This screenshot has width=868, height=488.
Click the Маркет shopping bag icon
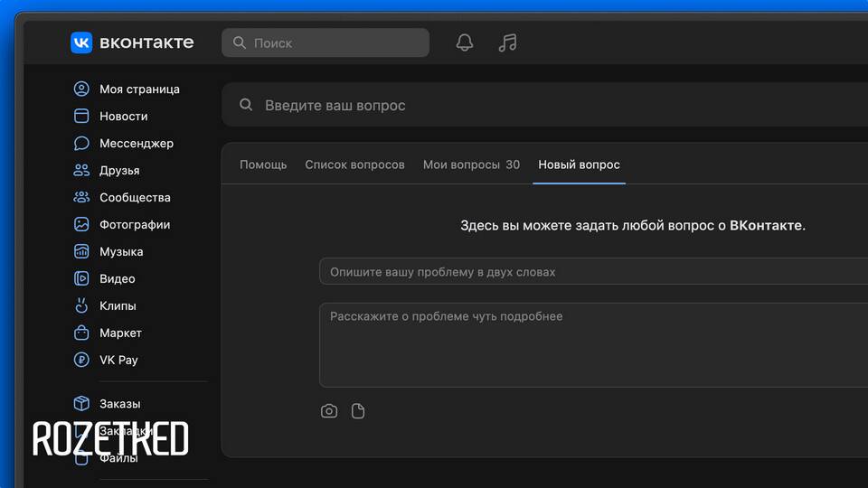81,333
